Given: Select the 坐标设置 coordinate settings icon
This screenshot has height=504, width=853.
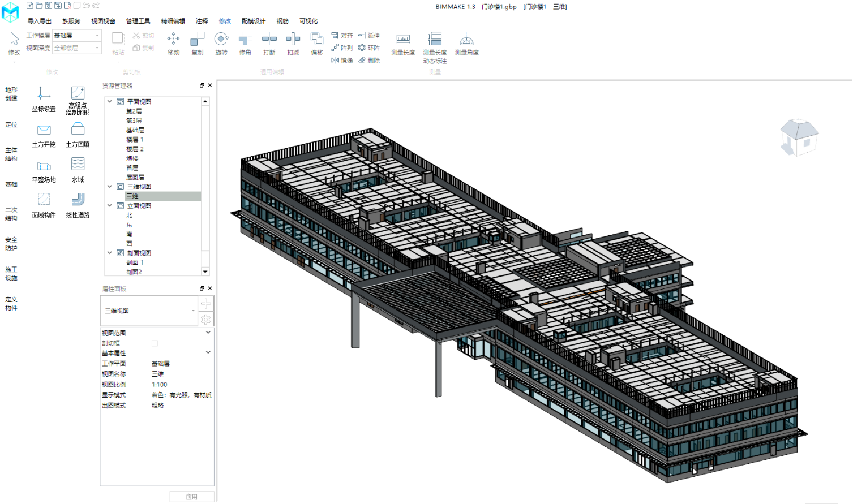Looking at the screenshot, I should (44, 100).
